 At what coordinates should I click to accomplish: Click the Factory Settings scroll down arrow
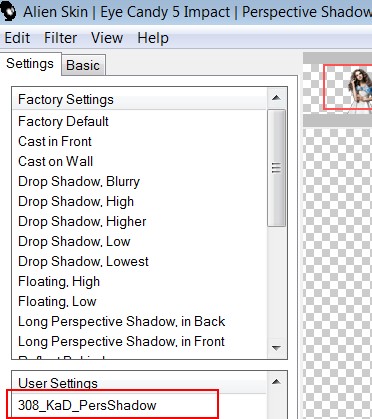[x=276, y=348]
